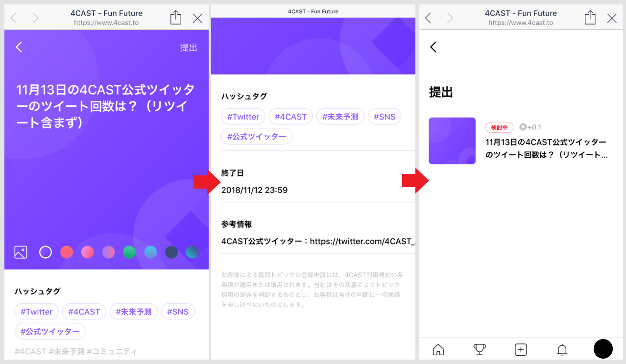Open submitted question title in 提出 list

[546, 148]
